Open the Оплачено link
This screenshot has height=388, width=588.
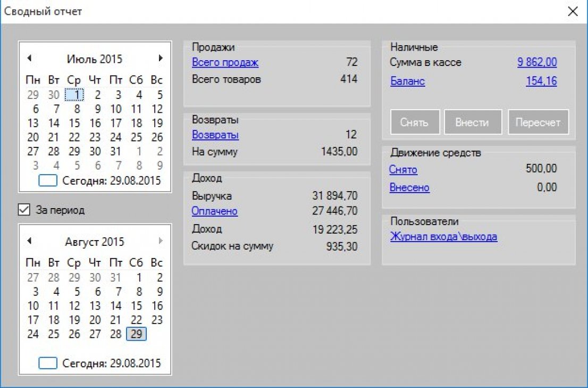[215, 211]
